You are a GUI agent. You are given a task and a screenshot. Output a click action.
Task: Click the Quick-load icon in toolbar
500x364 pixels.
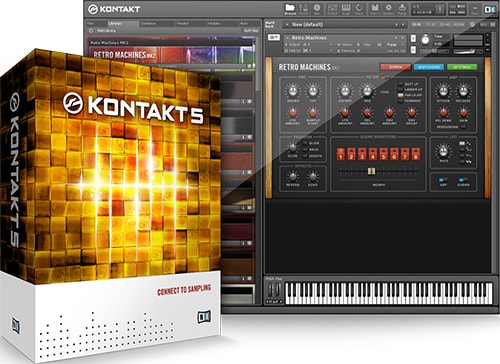[x=359, y=8]
